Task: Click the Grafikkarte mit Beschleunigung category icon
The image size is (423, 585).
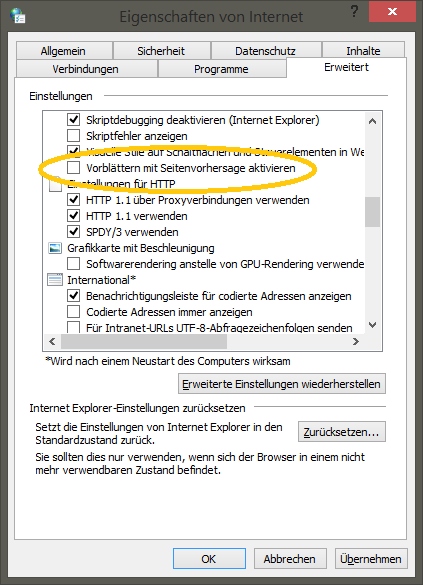Action: (x=55, y=248)
